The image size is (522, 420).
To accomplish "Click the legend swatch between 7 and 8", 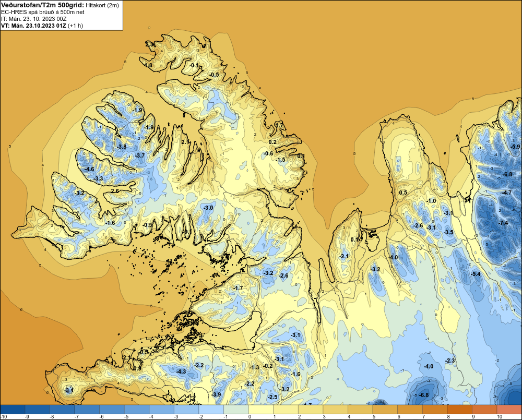I will click(435, 410).
